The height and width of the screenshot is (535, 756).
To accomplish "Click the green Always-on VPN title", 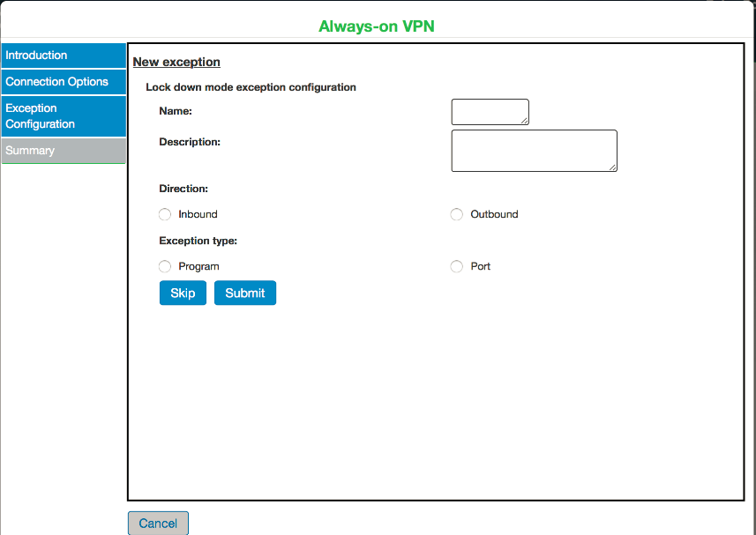I will 377,26.
